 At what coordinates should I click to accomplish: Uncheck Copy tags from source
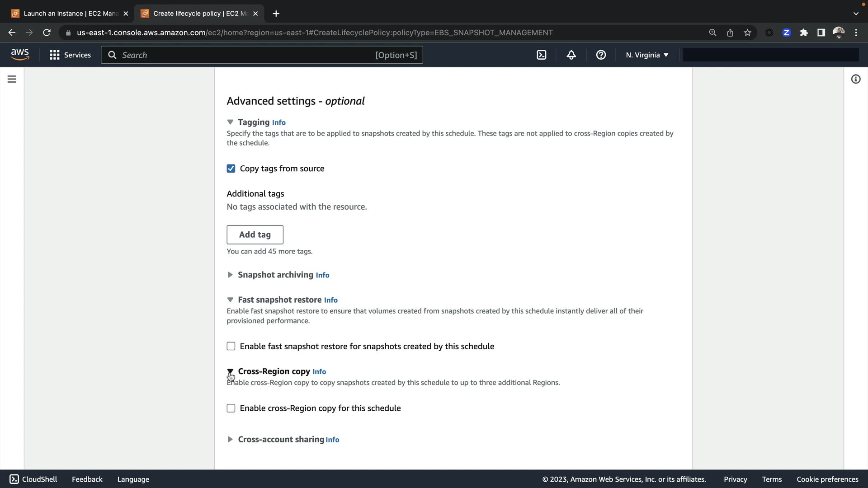point(231,169)
